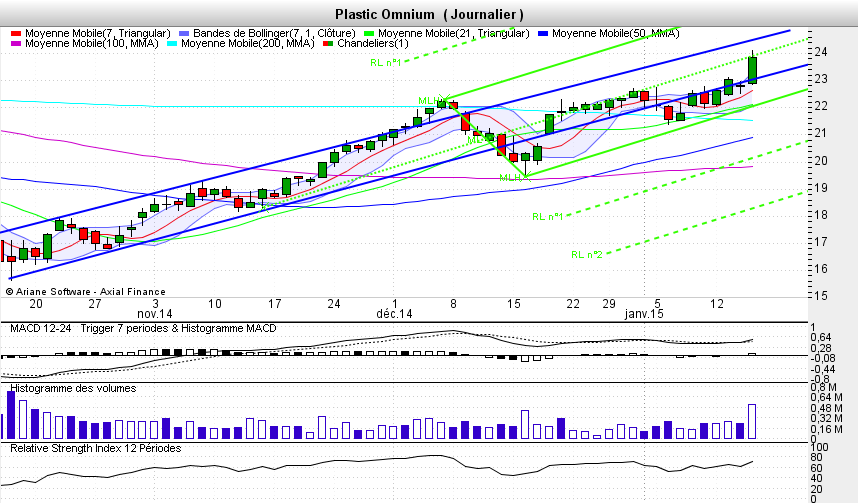This screenshot has height=503, width=858.
Task: Click the Histogramme des volumes panel title
Action: pos(73,389)
